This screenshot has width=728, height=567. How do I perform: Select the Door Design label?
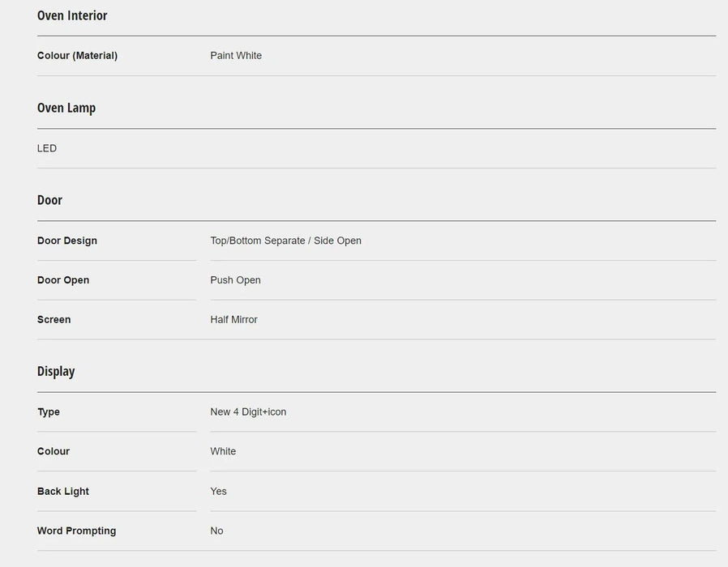[x=67, y=241]
